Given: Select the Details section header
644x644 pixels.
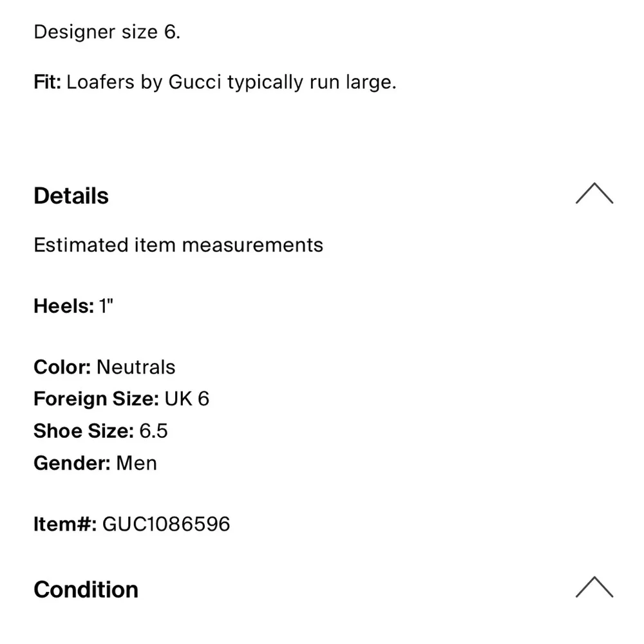Looking at the screenshot, I should coord(71,196).
